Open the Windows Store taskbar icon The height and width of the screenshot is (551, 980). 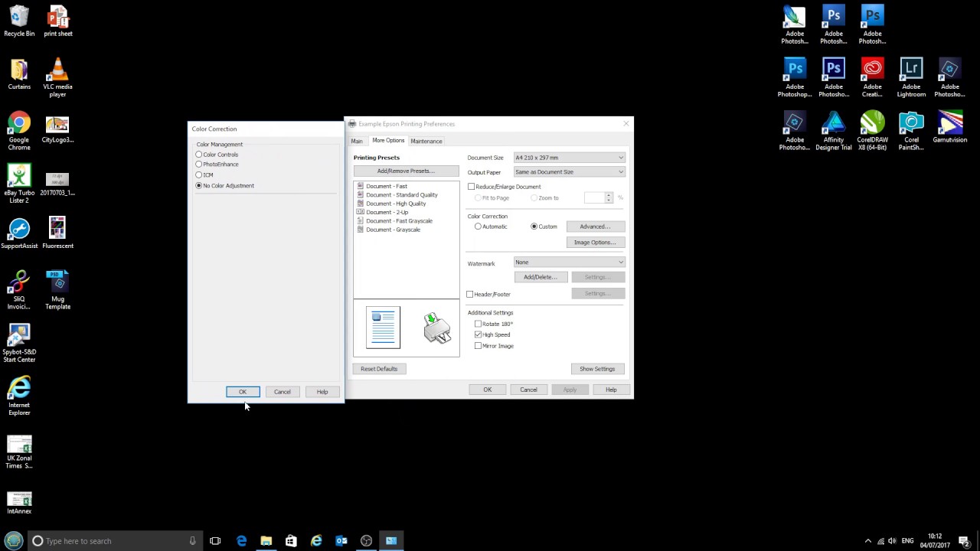click(291, 541)
